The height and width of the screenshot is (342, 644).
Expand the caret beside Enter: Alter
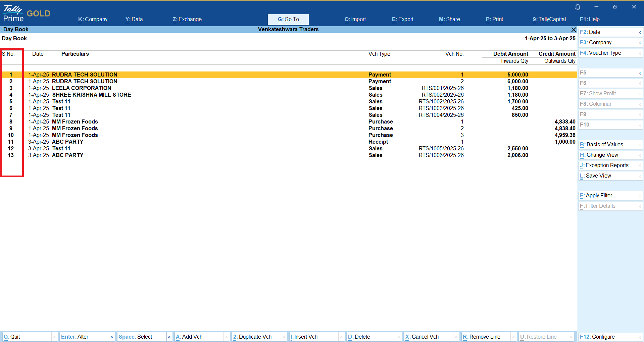112,337
